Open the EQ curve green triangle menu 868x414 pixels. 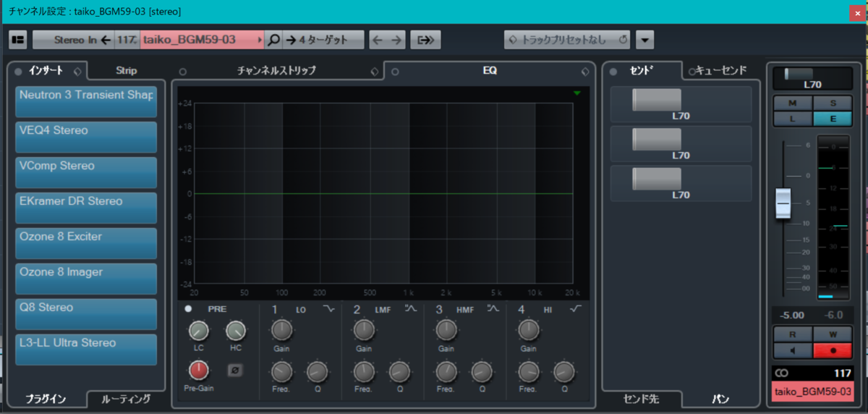coord(576,93)
